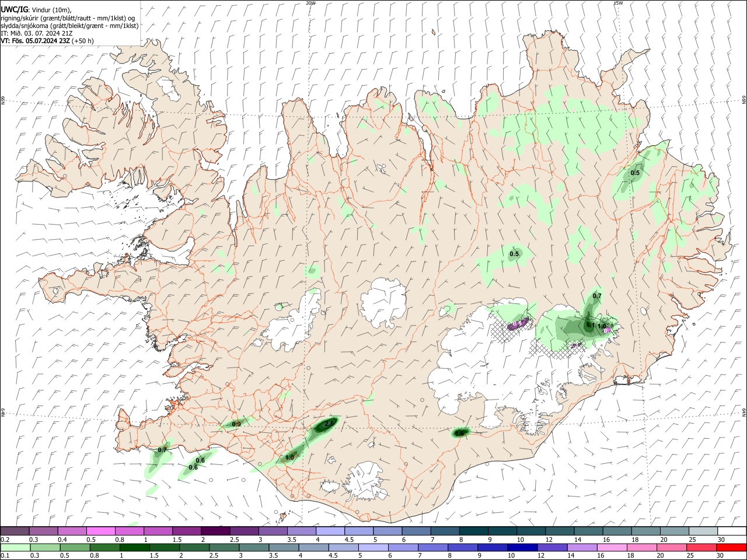This screenshot has height=560, width=747.
Task: Pick the light pink rain-scale swatch above 16
Action: coord(612,547)
